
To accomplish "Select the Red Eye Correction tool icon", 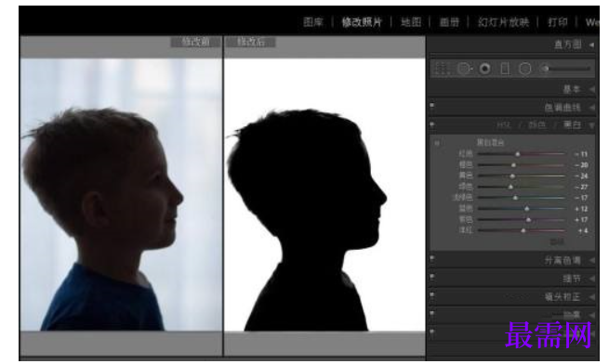I will pos(484,69).
